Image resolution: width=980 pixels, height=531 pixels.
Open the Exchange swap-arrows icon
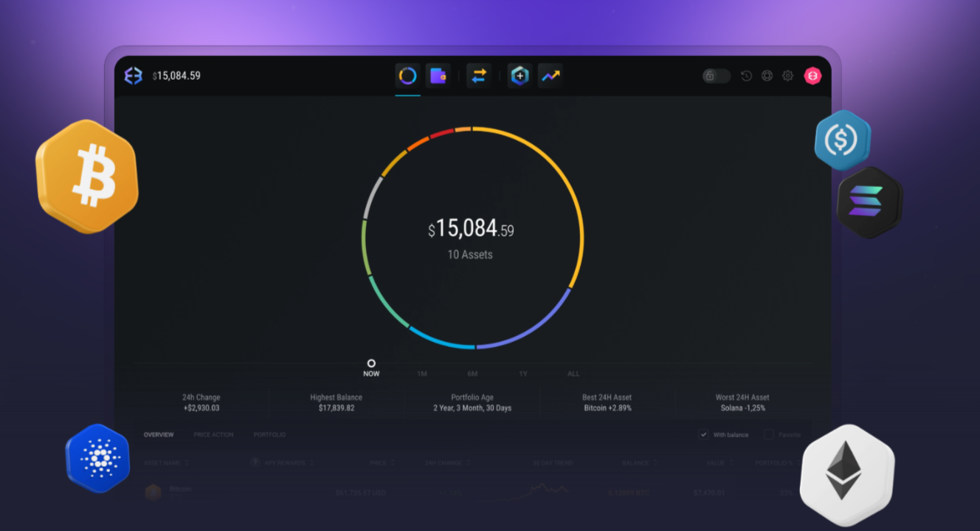pyautogui.click(x=479, y=75)
